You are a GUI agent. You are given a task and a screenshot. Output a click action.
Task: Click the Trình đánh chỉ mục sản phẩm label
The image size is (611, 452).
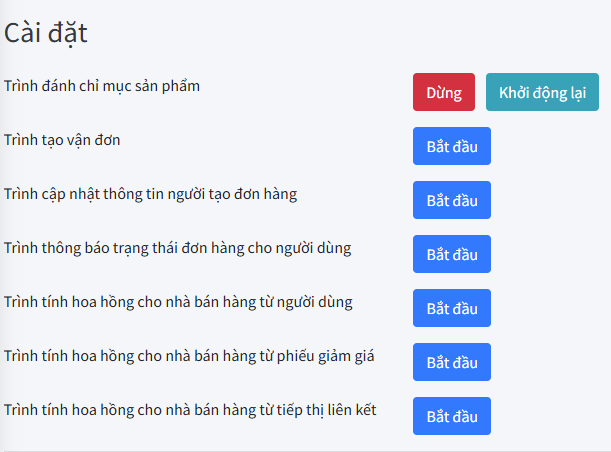102,86
